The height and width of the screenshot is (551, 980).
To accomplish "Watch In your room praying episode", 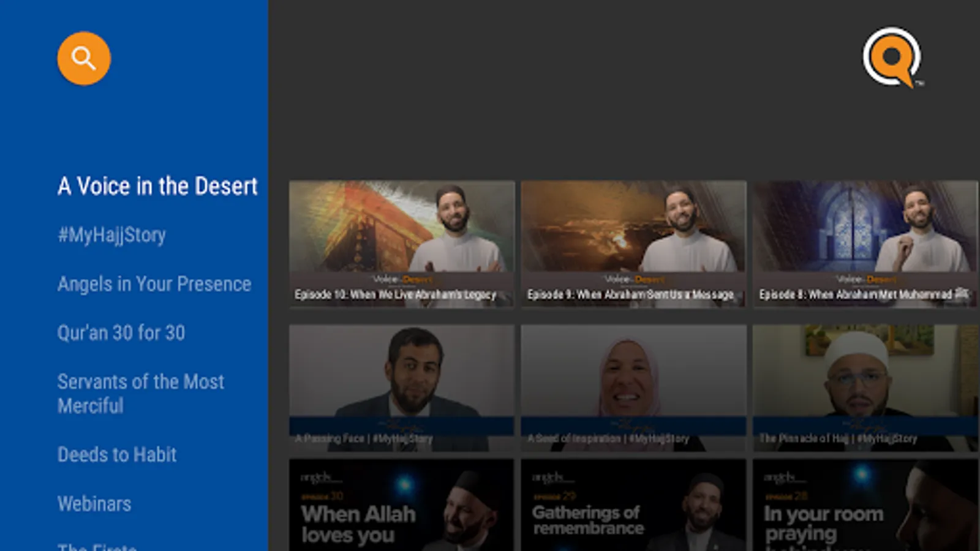I will [866, 505].
